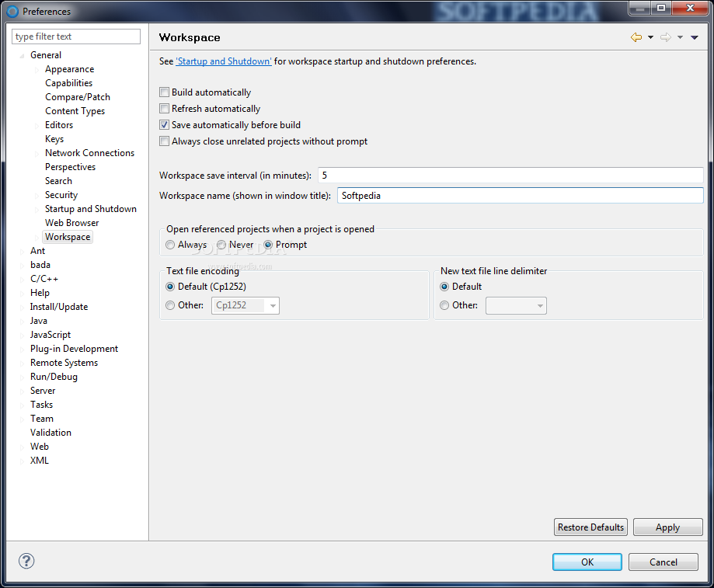Click the Restore Defaults button
Image resolution: width=714 pixels, height=588 pixels.
(590, 527)
